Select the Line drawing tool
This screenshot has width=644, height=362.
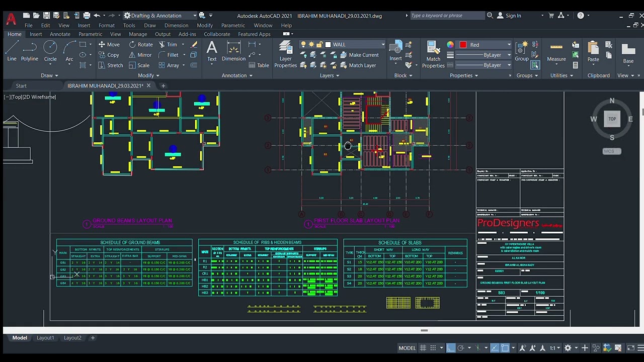(x=12, y=51)
